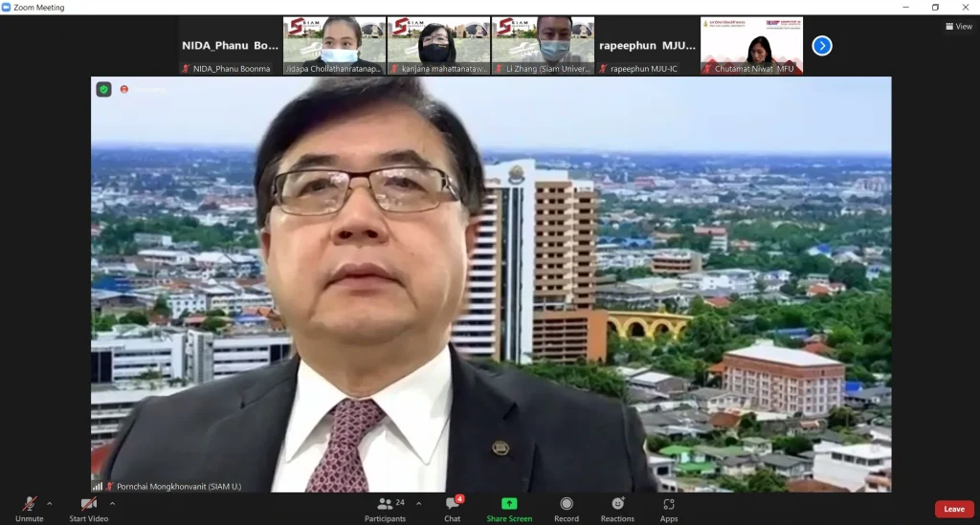Screen dimensions: 980x525
Task: Select Li Zhang (Siam Univer...) video thumbnail
Action: [x=544, y=46]
